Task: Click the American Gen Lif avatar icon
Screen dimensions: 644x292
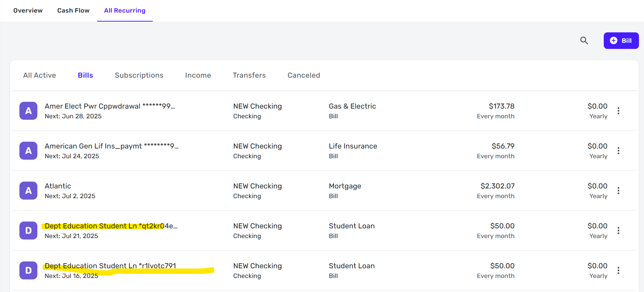Action: tap(28, 151)
